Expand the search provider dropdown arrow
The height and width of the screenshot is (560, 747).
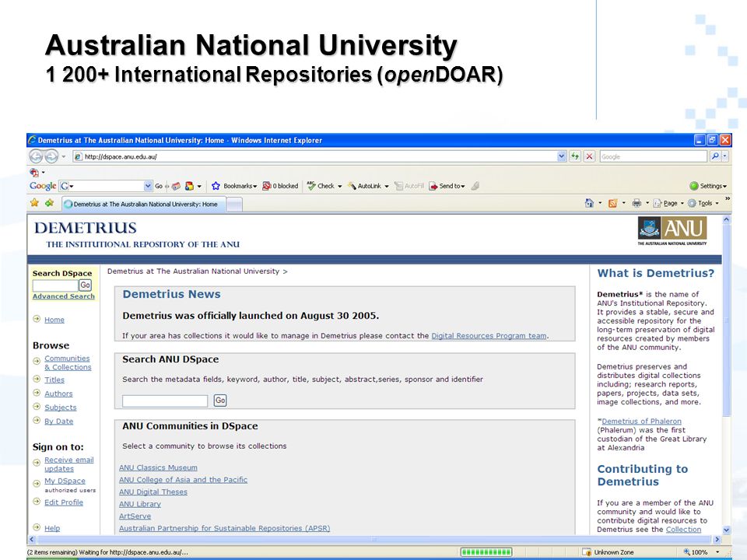click(725, 156)
